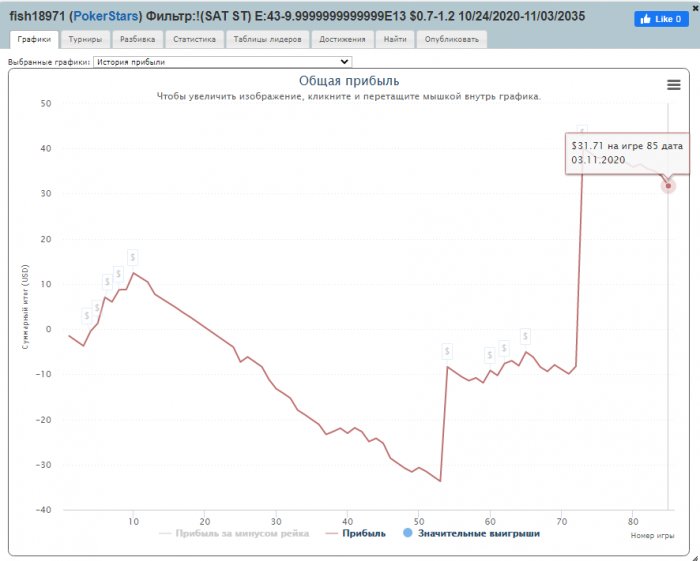Image resolution: width=700 pixels, height=561 pixels.
Task: Open the Статистика tab
Action: 194,39
